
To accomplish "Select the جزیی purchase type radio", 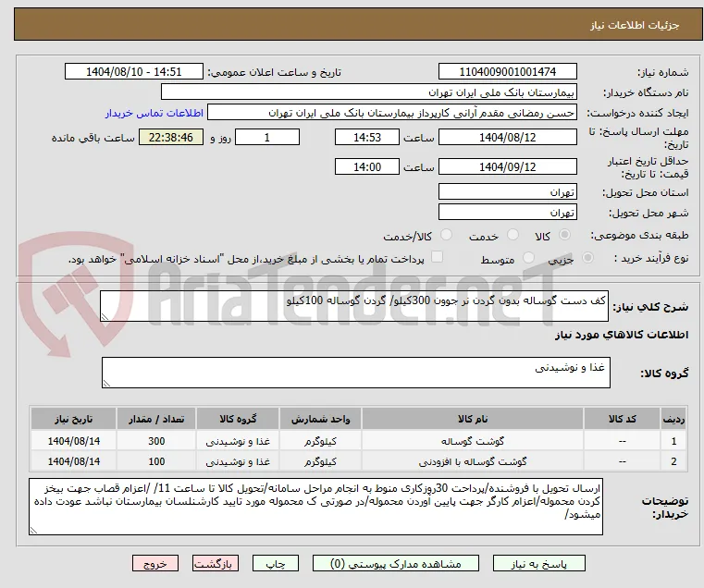I will click(587, 258).
